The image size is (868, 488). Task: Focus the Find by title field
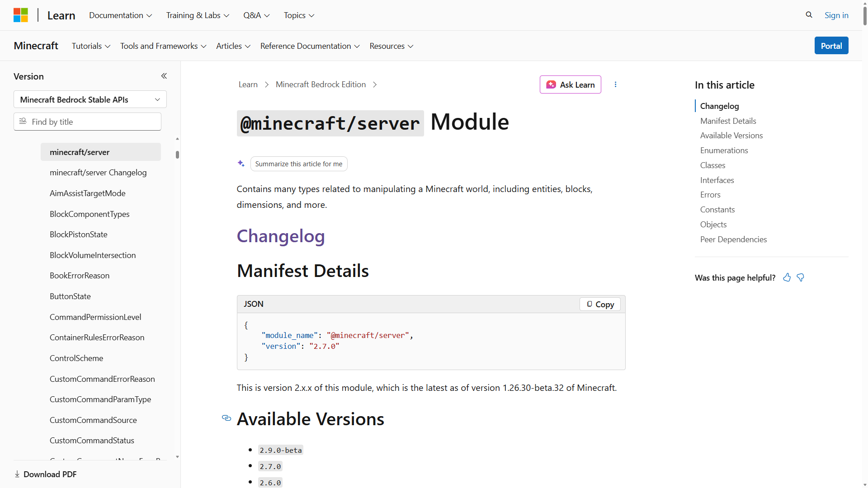87,122
